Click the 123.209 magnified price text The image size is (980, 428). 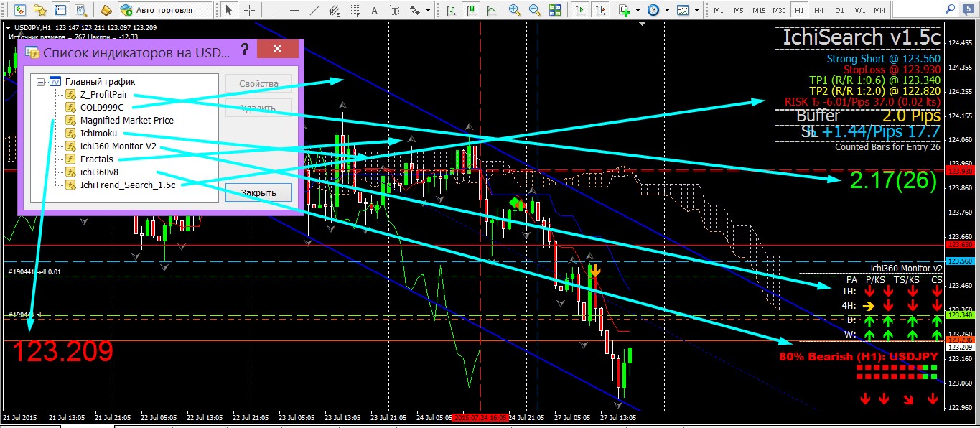click(x=63, y=352)
